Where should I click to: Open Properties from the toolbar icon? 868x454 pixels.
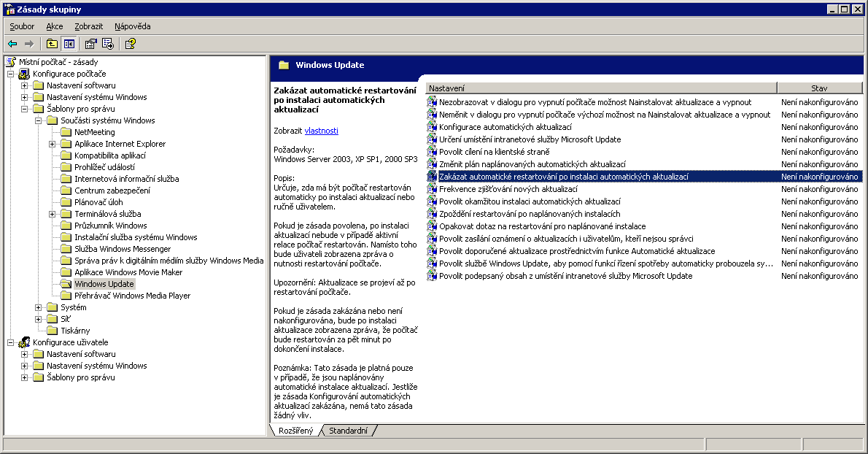(90, 44)
